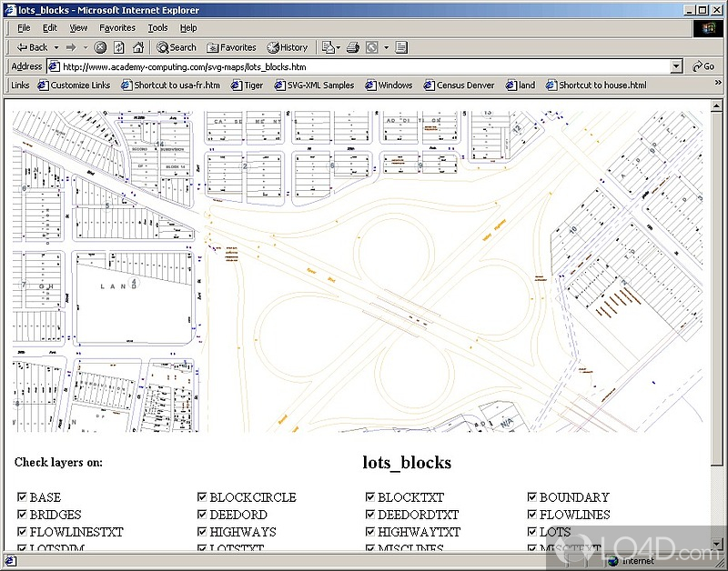Open the Tools menu
728x571 pixels.
click(x=157, y=28)
